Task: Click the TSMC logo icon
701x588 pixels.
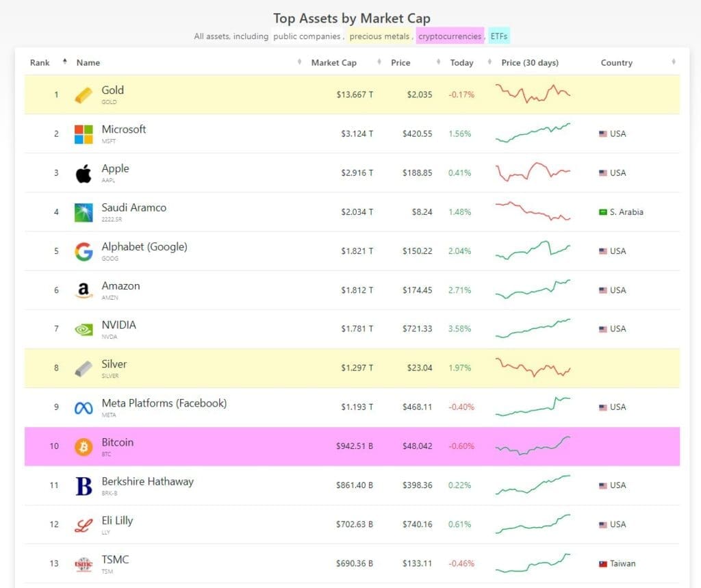Action: coord(84,564)
